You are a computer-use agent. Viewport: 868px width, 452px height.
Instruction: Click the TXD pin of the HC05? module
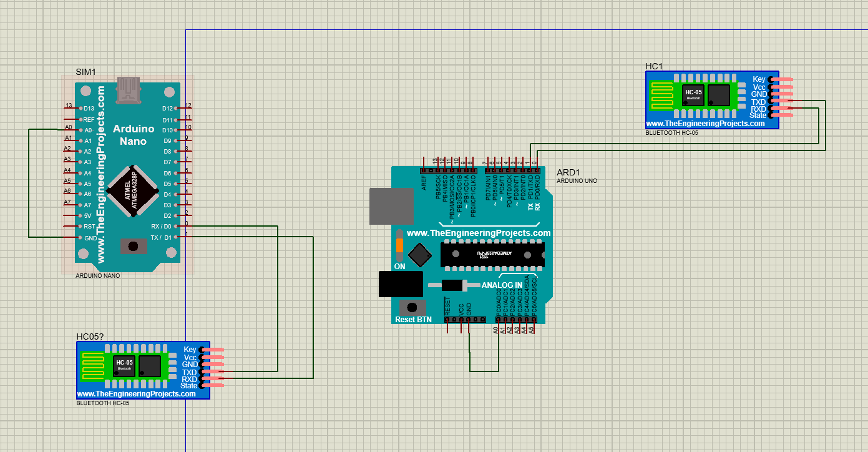coord(213,371)
